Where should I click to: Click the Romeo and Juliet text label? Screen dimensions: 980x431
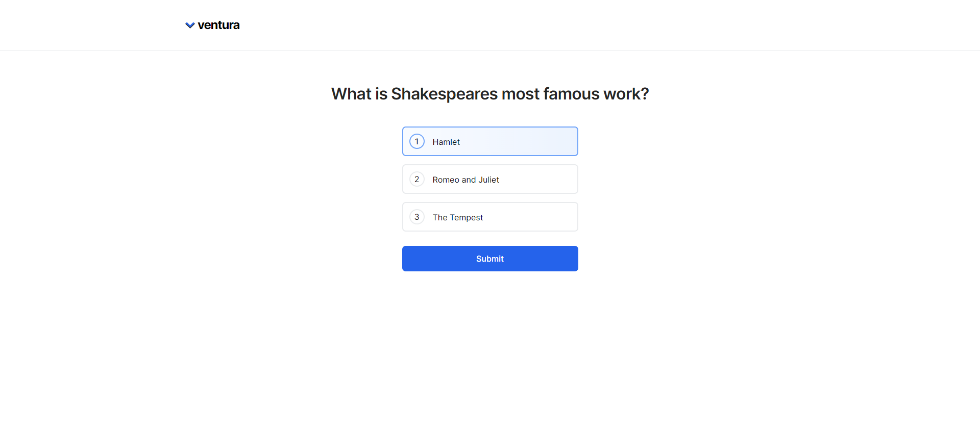pyautogui.click(x=465, y=180)
